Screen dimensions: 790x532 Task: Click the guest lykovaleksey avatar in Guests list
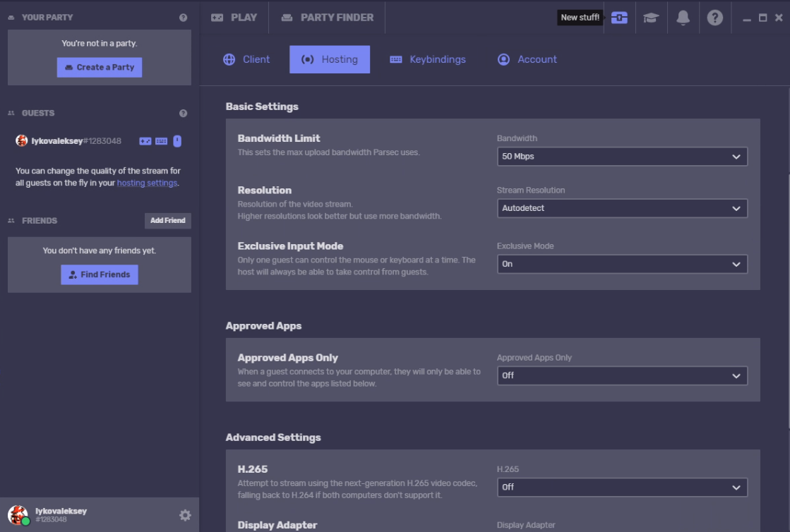pos(21,141)
